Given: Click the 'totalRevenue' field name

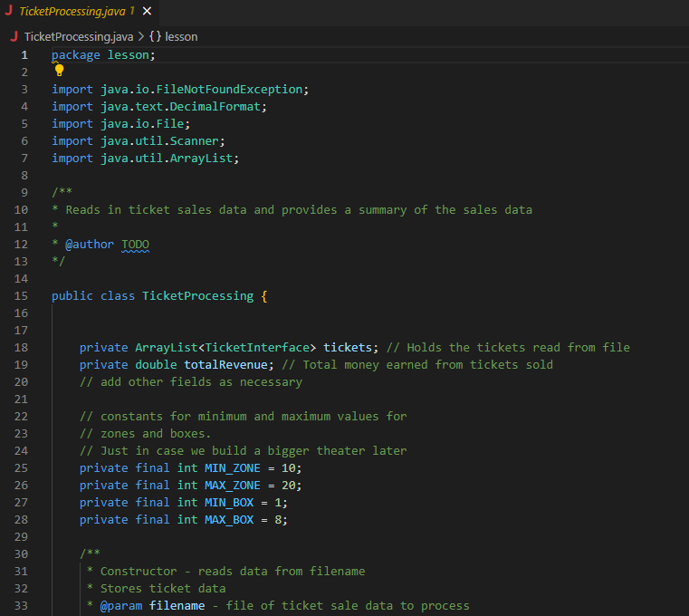Looking at the screenshot, I should pyautogui.click(x=225, y=364).
